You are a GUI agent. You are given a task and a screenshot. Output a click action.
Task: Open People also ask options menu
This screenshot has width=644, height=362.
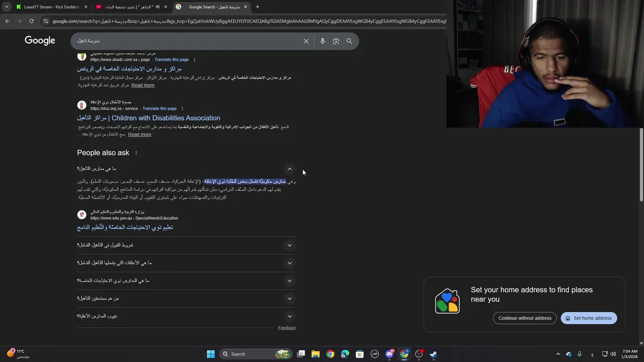pos(136,153)
